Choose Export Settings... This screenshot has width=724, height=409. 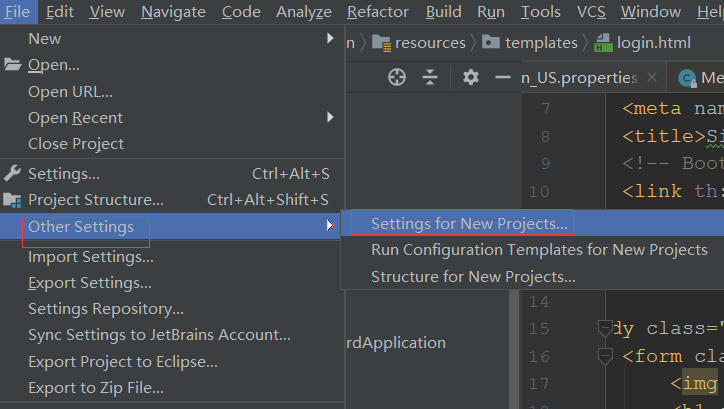point(172,283)
